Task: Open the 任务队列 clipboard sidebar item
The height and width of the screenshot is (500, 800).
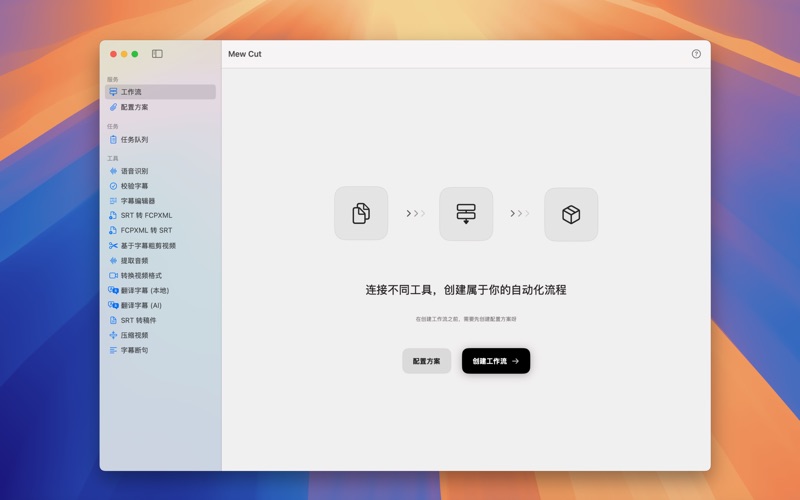Action: point(160,139)
